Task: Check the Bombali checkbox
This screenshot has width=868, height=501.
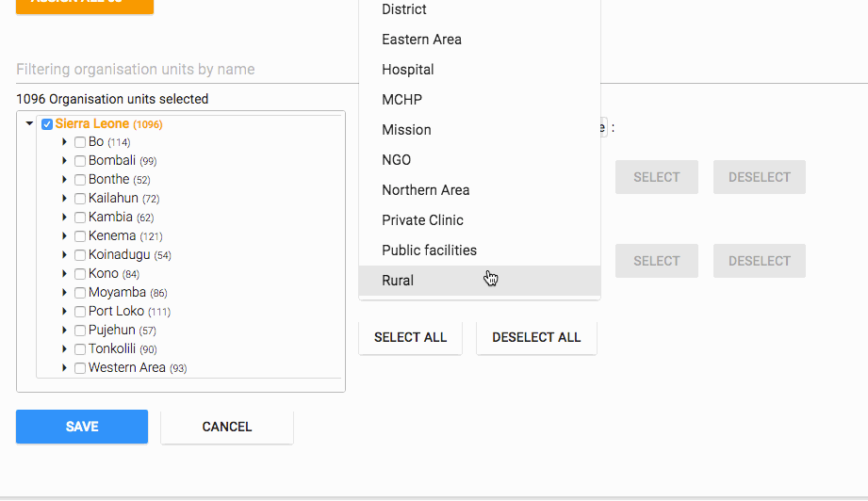Action: click(x=80, y=161)
